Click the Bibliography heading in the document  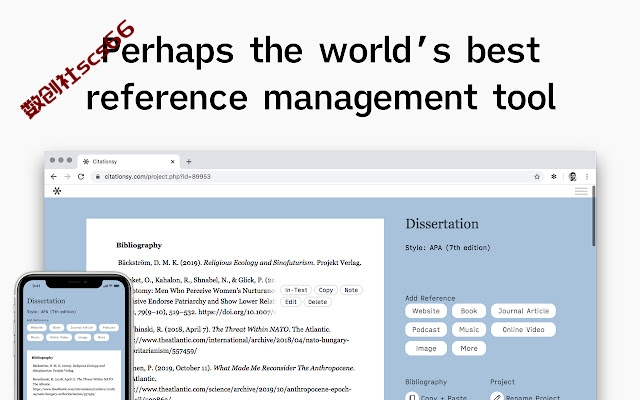(x=139, y=245)
